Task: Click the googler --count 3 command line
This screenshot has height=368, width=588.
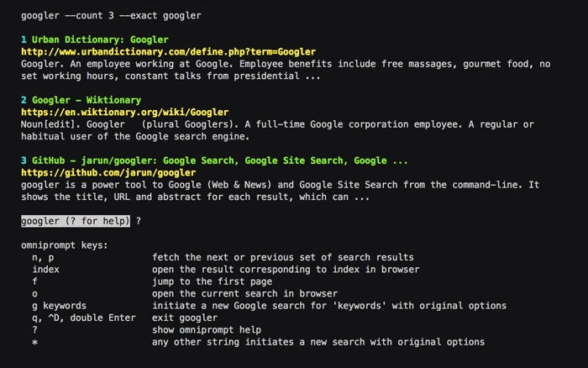Action: [x=111, y=15]
